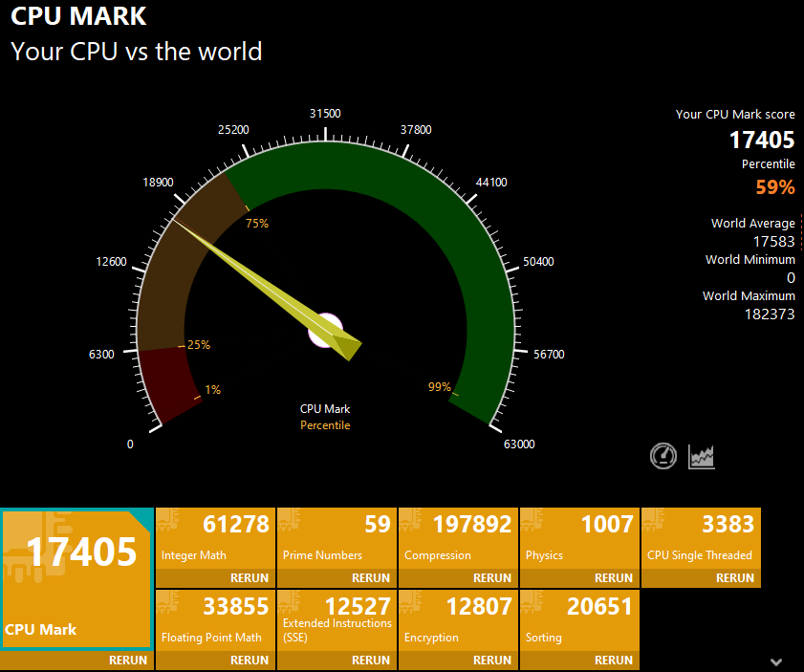Image resolution: width=804 pixels, height=672 pixels.
Task: Select the CPU Single Threaded score tile
Action: pyautogui.click(x=701, y=540)
